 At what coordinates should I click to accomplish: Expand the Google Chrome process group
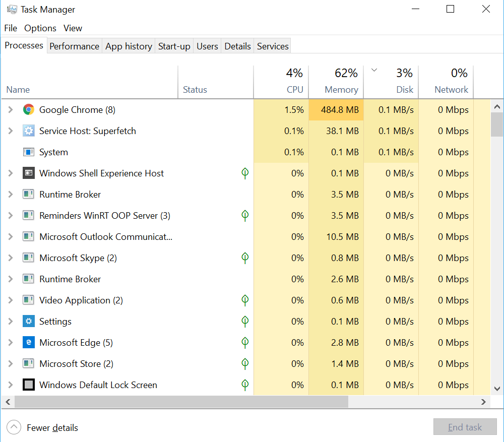click(x=11, y=109)
